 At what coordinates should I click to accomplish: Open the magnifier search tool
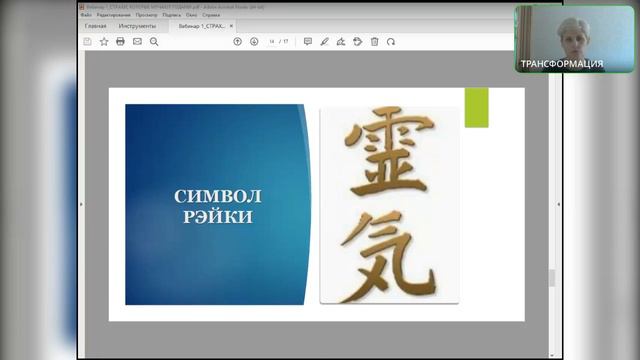click(154, 42)
